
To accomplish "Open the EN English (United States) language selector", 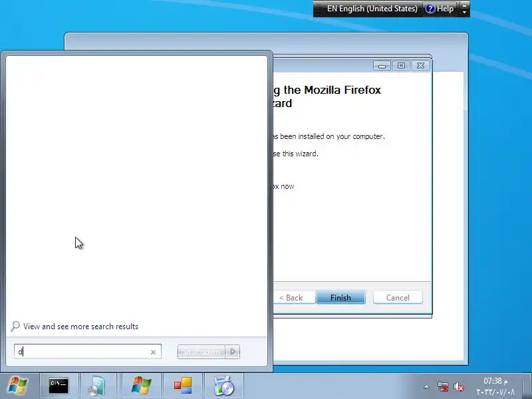I will pos(372,9).
